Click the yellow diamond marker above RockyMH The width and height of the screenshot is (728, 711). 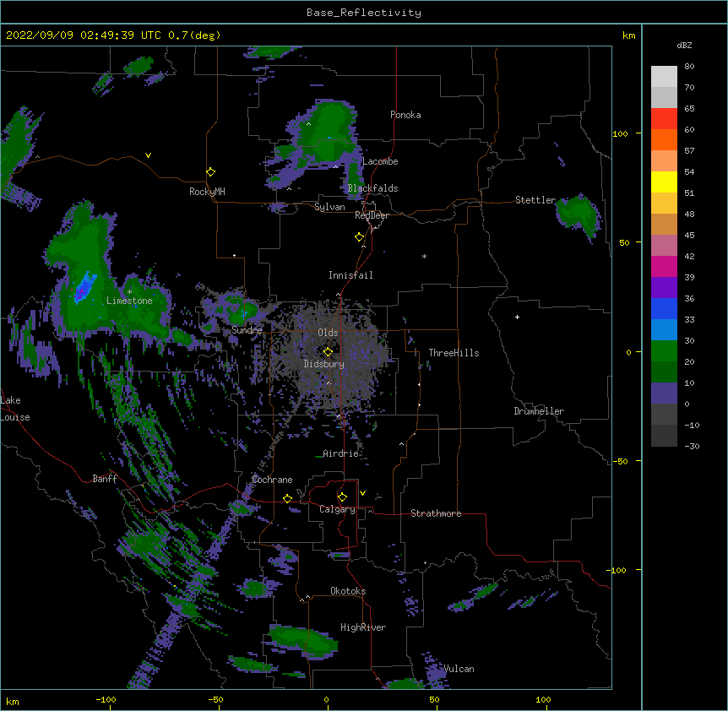coord(211,172)
